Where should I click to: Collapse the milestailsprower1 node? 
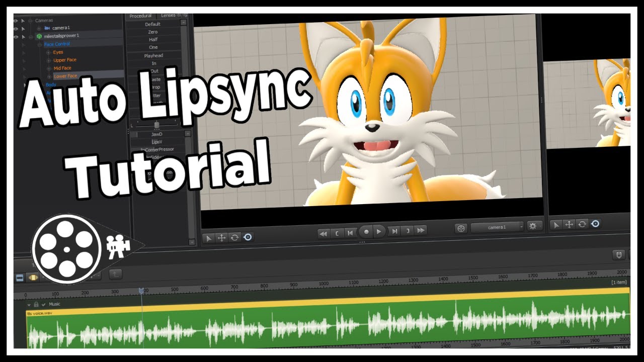31,37
